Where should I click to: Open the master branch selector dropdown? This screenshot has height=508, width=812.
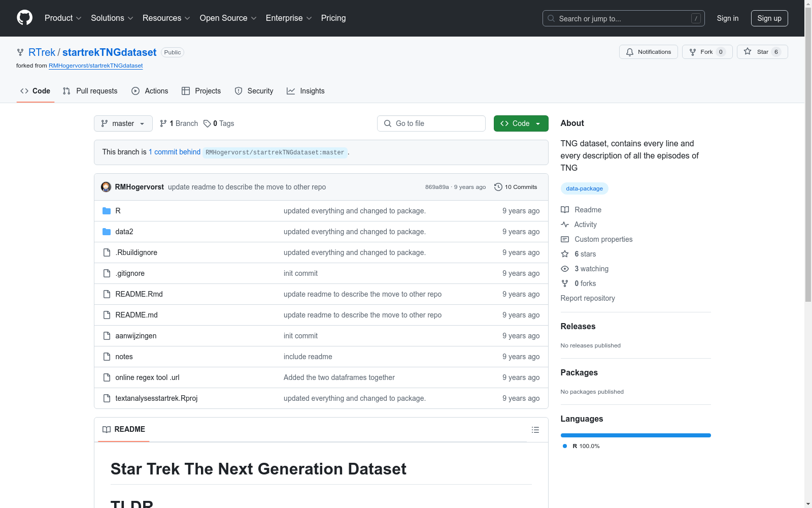pyautogui.click(x=123, y=123)
